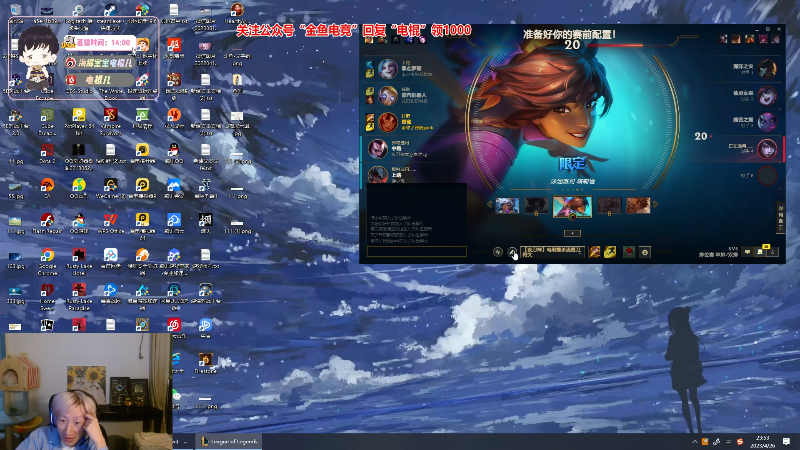Open the rune page dropdown

[x=552, y=252]
